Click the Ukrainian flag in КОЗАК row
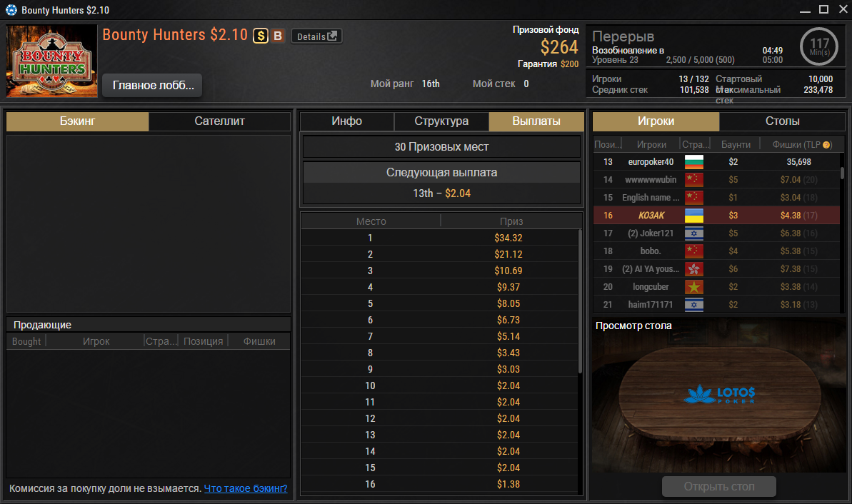This screenshot has width=852, height=504. pyautogui.click(x=694, y=215)
